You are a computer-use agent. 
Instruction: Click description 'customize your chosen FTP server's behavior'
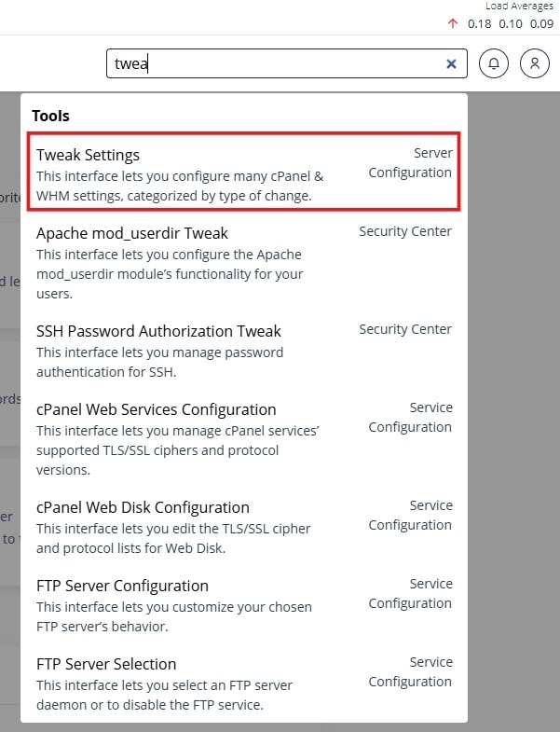tap(174, 616)
